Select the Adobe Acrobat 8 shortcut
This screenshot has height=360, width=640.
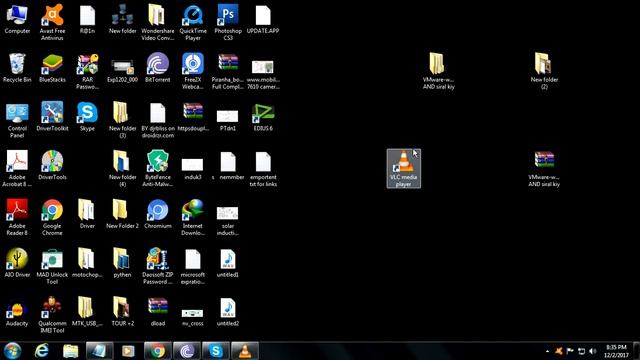click(17, 169)
